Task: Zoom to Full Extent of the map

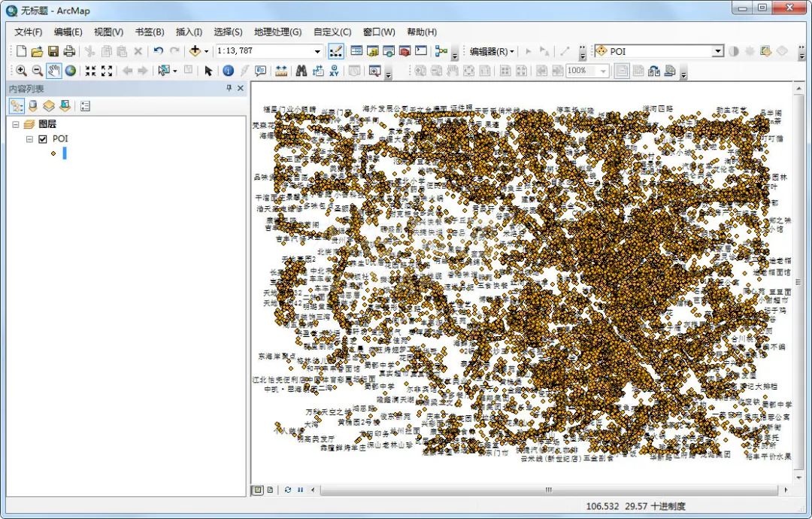Action: [70, 70]
